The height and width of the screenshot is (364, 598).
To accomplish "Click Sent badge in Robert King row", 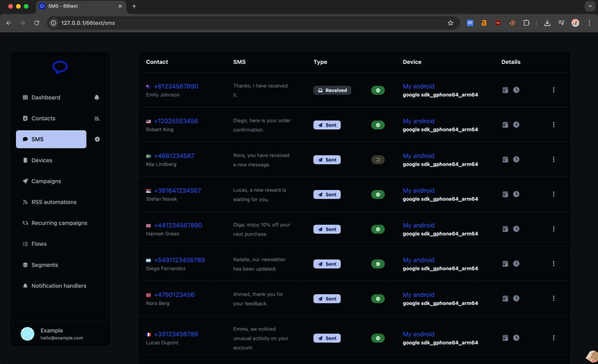I will click(327, 125).
